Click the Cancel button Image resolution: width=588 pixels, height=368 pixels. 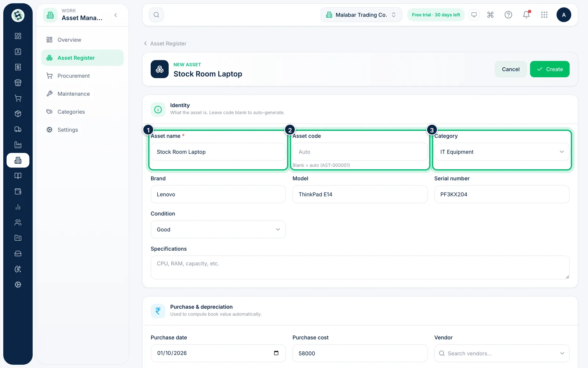pyautogui.click(x=510, y=69)
